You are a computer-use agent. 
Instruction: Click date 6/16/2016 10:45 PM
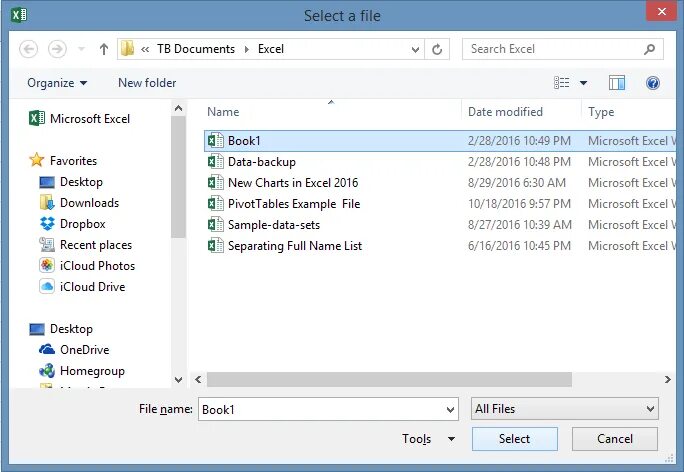coord(519,246)
